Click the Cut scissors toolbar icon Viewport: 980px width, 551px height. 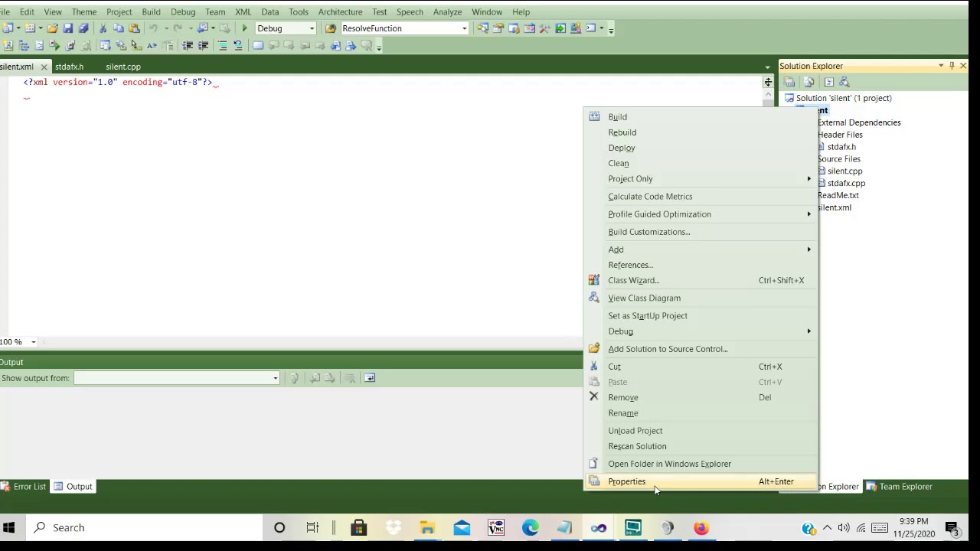[x=103, y=28]
